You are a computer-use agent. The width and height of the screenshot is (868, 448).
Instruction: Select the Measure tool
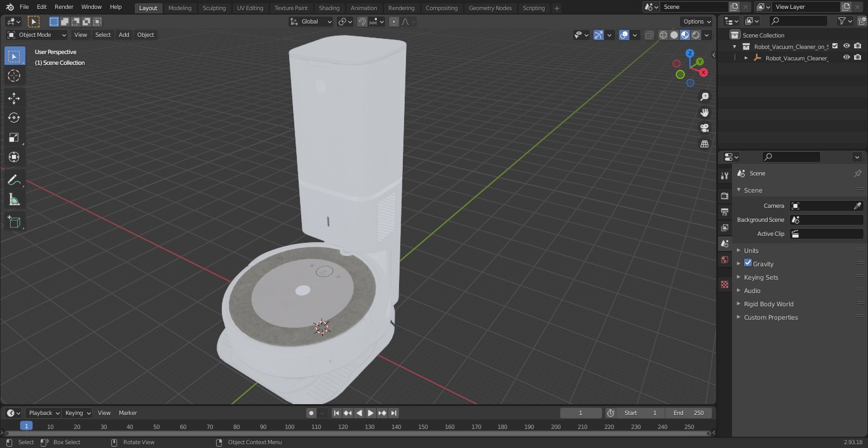tap(14, 200)
